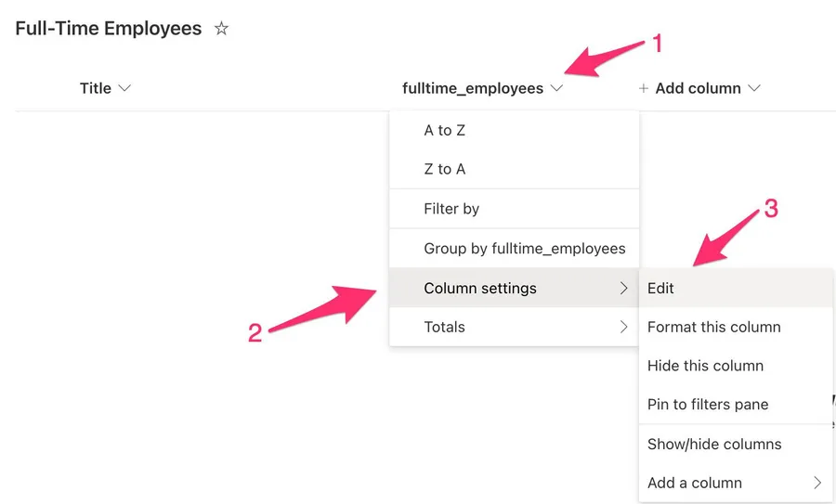
Task: Select Group by fulltime_employees option
Action: pyautogui.click(x=524, y=249)
